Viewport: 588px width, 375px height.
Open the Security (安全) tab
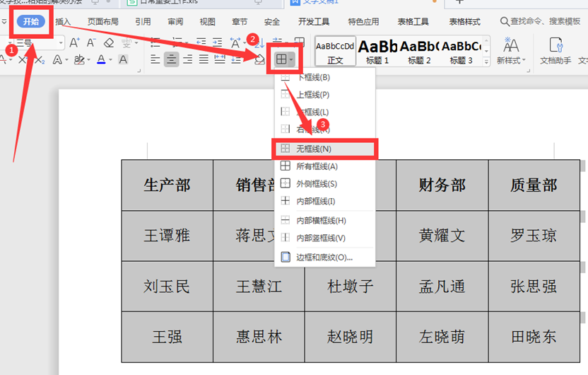272,21
